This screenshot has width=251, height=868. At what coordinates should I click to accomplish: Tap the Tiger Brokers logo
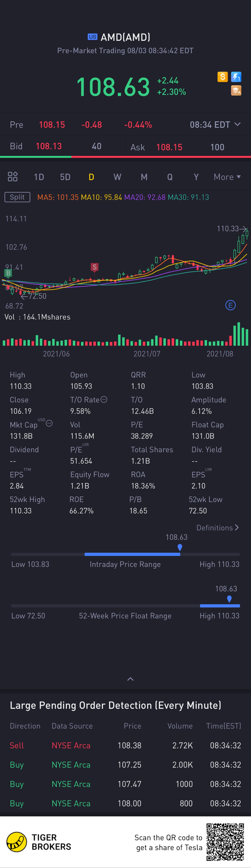click(39, 842)
